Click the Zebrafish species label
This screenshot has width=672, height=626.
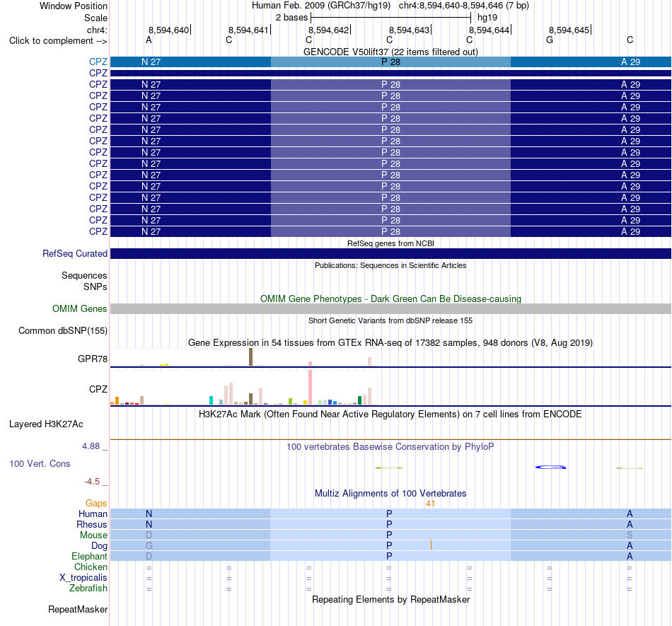click(88, 588)
